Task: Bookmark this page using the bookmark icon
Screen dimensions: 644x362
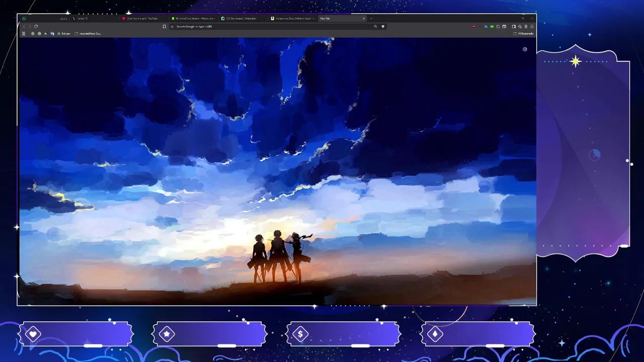Action: (164, 27)
